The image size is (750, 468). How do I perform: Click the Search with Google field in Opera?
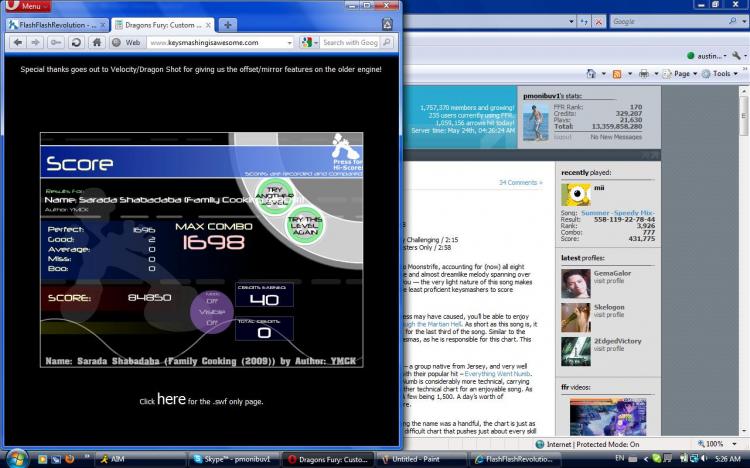click(x=350, y=43)
